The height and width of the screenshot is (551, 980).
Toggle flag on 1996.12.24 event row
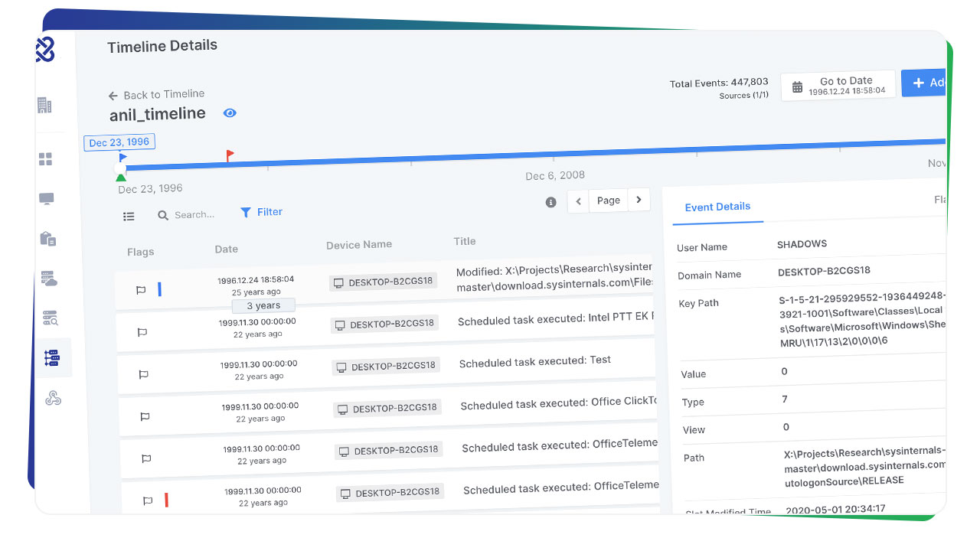(x=141, y=290)
